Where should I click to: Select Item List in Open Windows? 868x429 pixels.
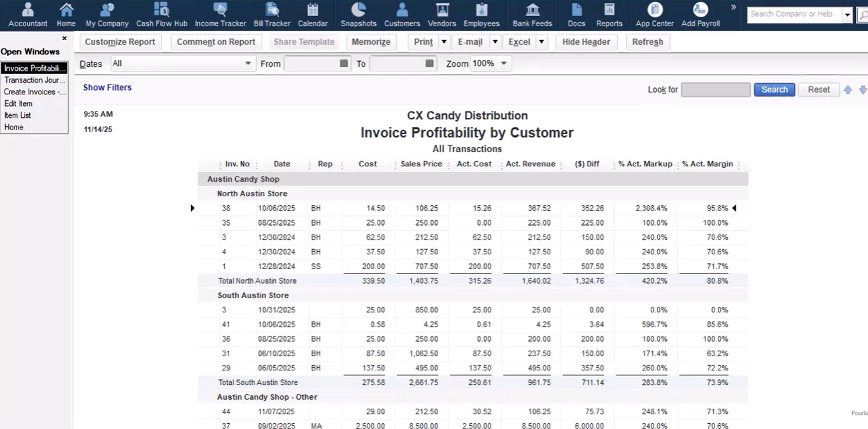[18, 115]
